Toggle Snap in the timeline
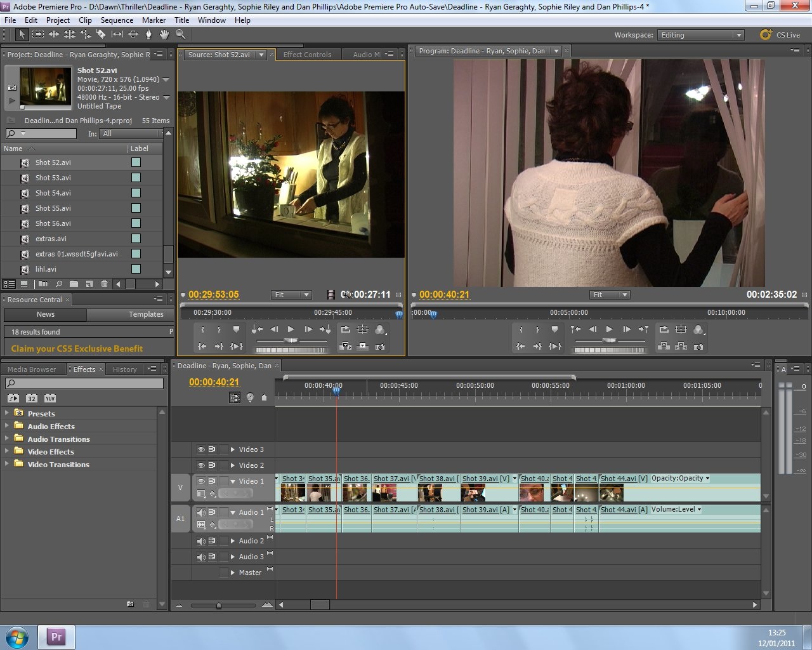Screen dimensions: 812x650 coord(235,398)
